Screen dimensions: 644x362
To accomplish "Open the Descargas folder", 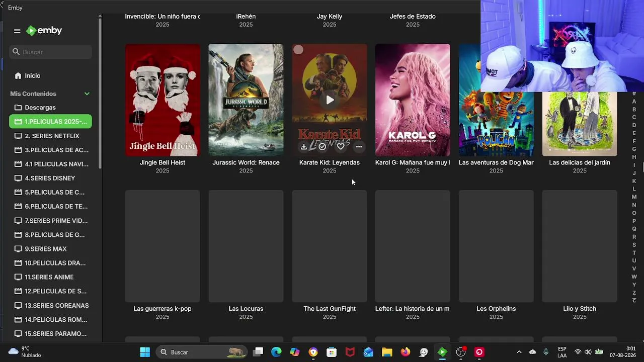I will pos(50,108).
